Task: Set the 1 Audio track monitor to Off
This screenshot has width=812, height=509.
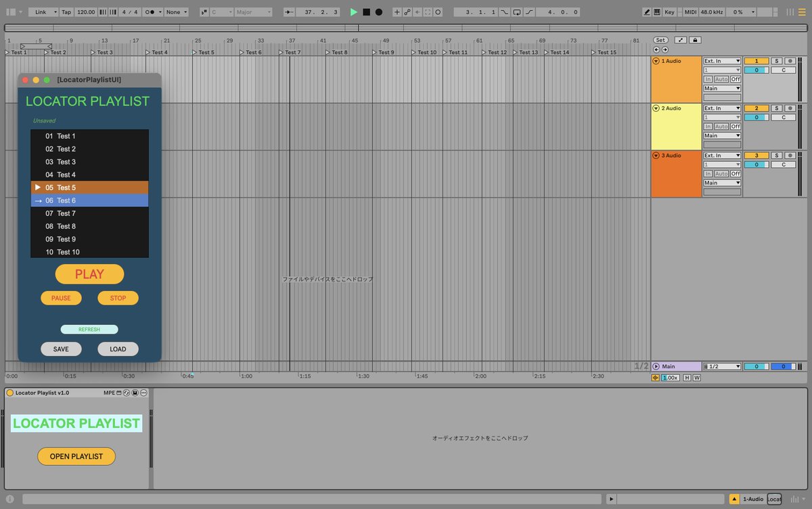Action: tap(735, 79)
